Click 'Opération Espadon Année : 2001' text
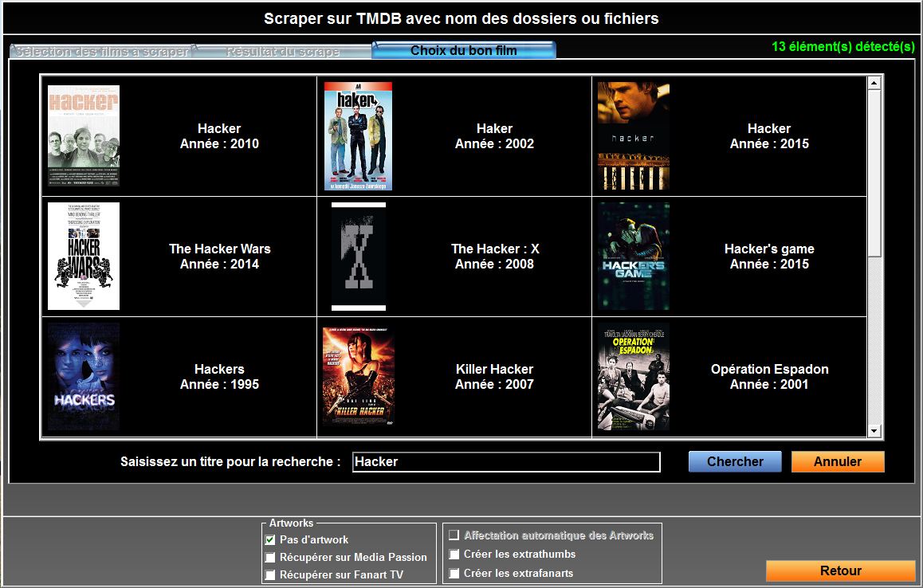The width and height of the screenshot is (923, 588). coord(769,377)
